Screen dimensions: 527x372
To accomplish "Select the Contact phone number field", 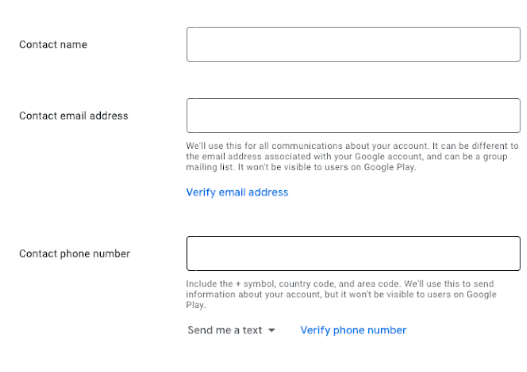I will click(353, 253).
